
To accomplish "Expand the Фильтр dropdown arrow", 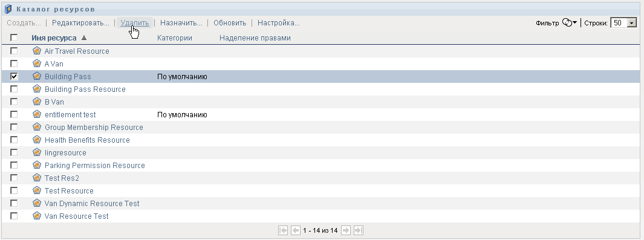I will coord(575,22).
